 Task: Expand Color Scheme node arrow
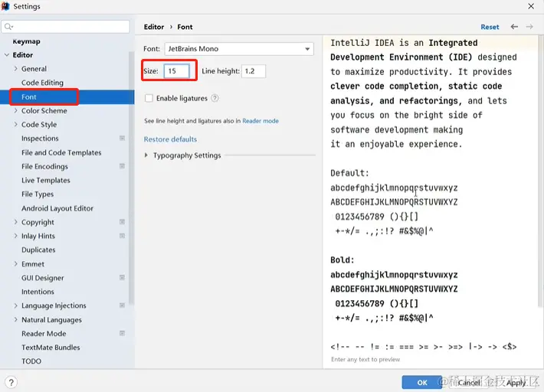tap(15, 110)
